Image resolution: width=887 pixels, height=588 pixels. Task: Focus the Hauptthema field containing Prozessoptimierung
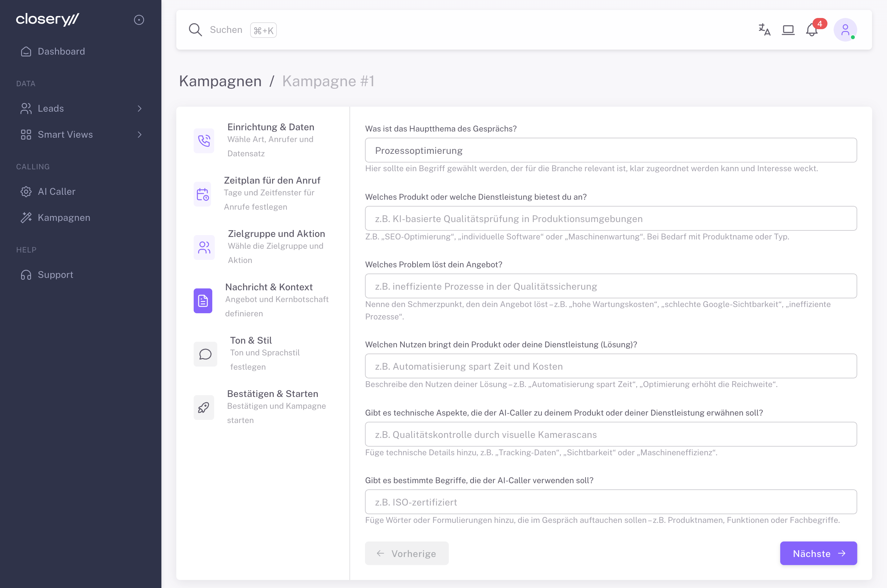(610, 150)
